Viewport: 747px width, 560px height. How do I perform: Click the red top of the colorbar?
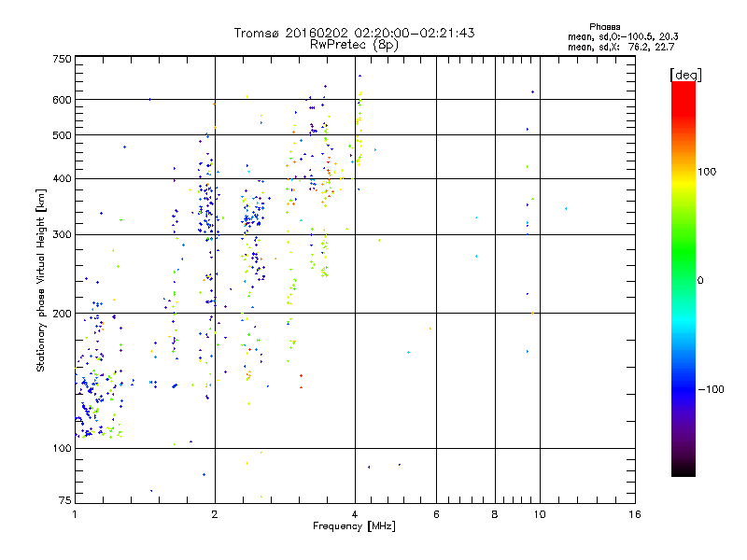[683, 87]
